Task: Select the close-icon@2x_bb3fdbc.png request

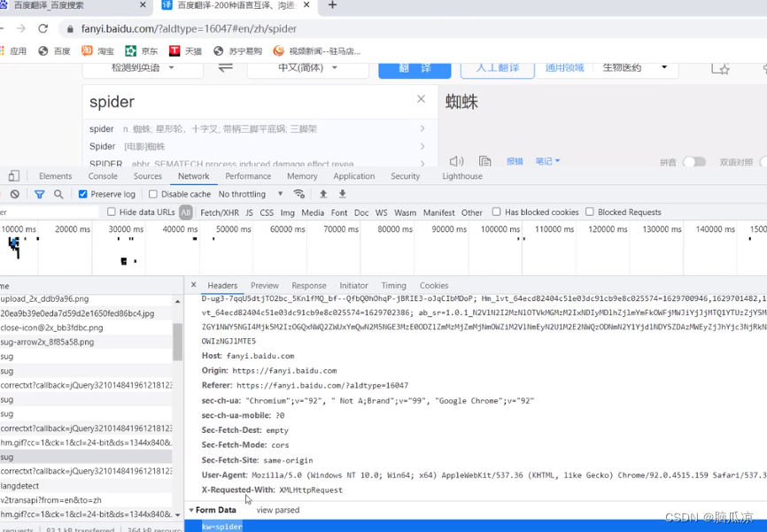Action: [x=86, y=328]
